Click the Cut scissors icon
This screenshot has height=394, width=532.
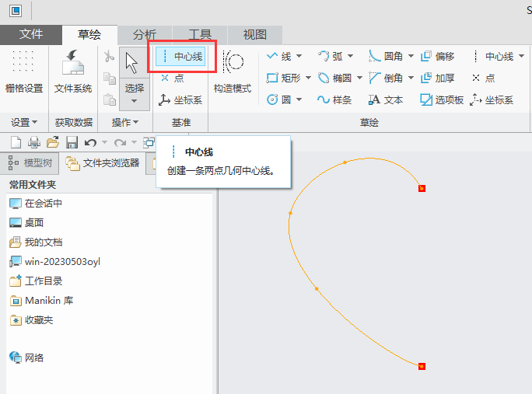click(109, 56)
